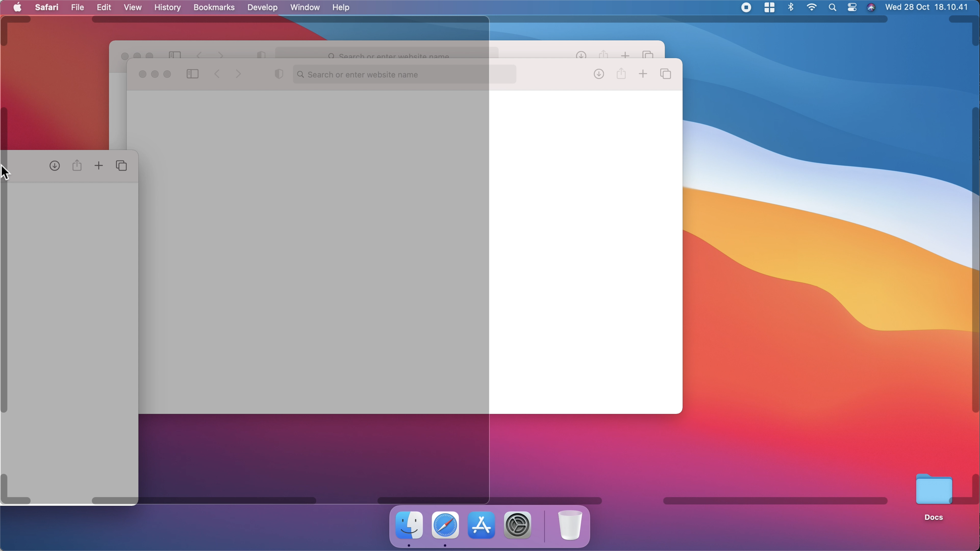Click the Wi-Fi status icon
The height and width of the screenshot is (551, 980).
[811, 7]
